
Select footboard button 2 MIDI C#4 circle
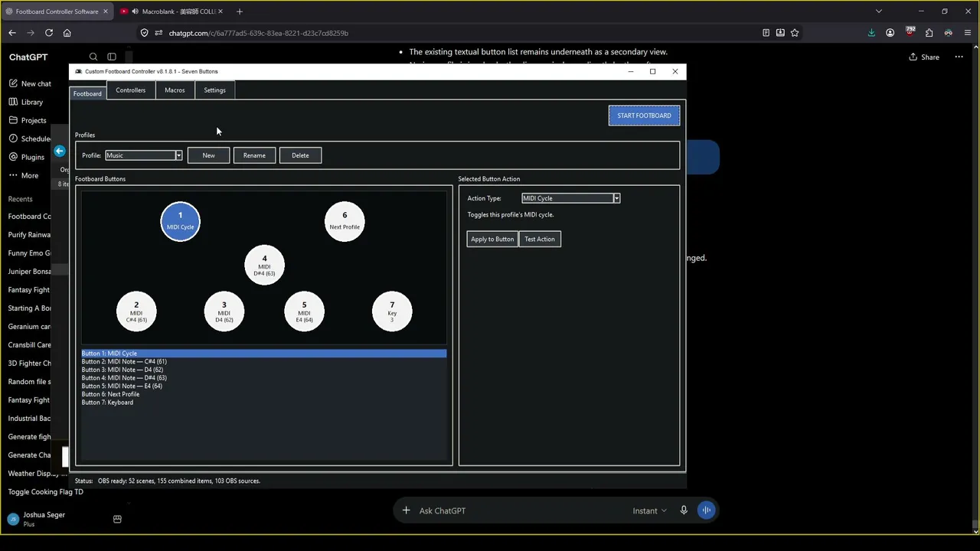[136, 311]
